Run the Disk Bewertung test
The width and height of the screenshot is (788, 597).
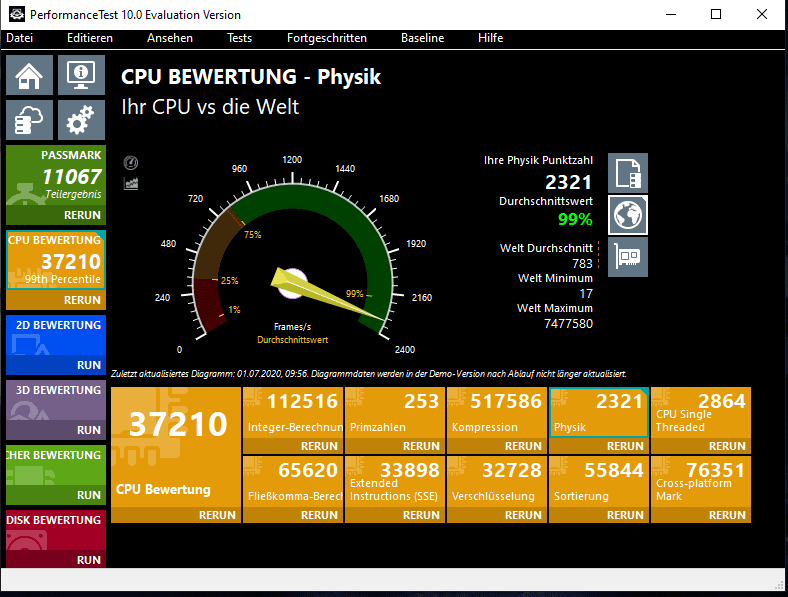(x=88, y=560)
